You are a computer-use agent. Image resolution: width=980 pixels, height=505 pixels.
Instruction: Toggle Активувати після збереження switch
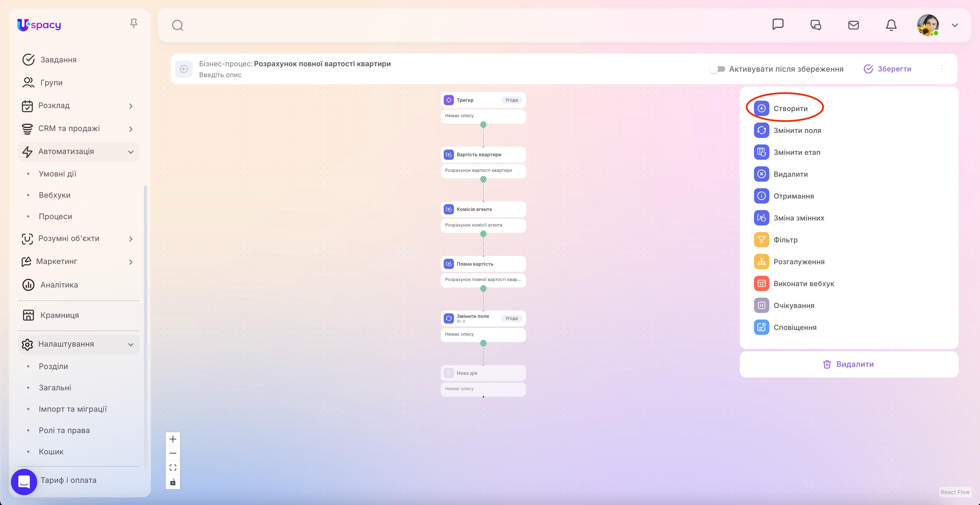click(717, 69)
